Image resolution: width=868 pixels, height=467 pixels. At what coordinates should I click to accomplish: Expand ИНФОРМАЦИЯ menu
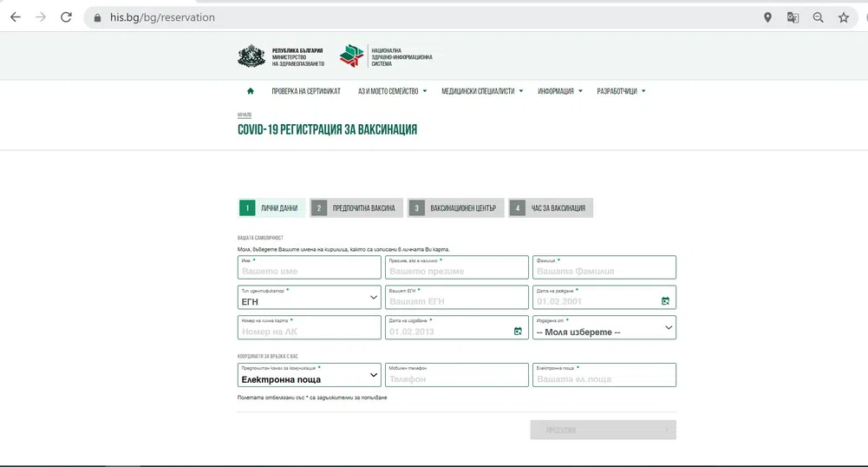559,91
